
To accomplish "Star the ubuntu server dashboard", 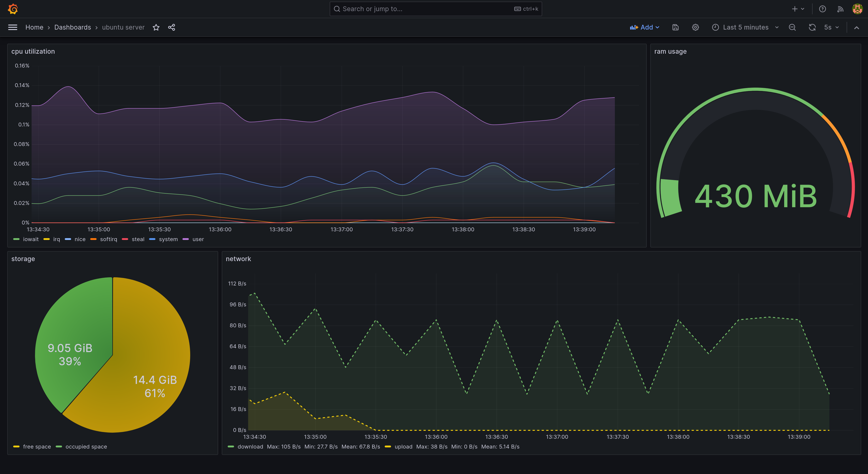I will click(156, 27).
